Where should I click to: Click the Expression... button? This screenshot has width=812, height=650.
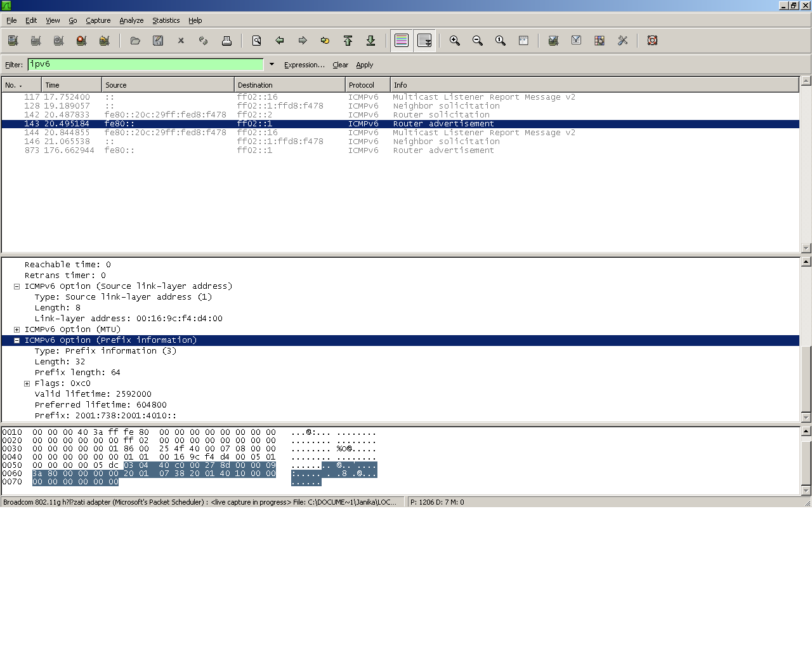[304, 65]
